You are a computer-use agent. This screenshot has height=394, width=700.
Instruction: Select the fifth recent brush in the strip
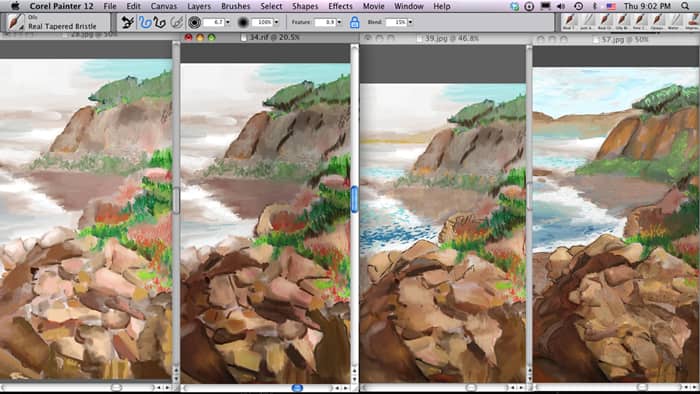tap(640, 21)
